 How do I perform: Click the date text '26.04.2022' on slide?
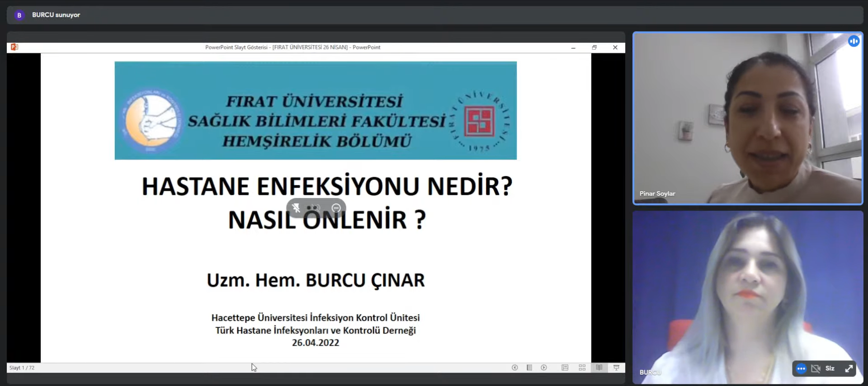316,343
